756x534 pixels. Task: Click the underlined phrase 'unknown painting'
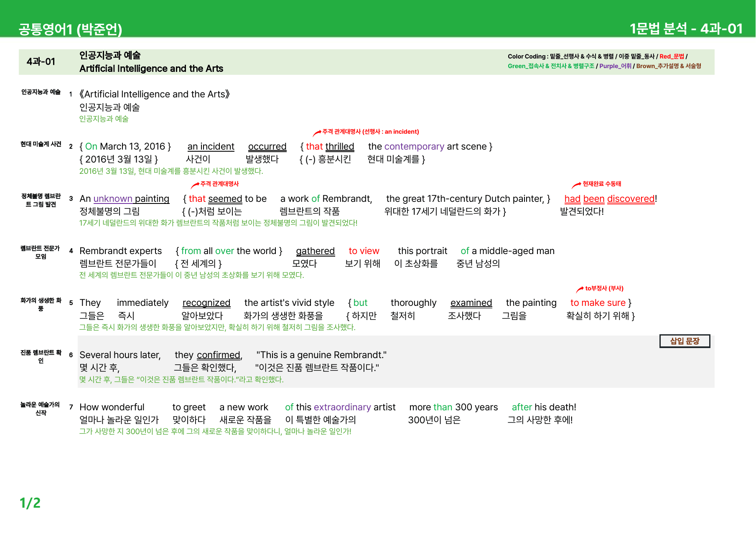tap(131, 199)
